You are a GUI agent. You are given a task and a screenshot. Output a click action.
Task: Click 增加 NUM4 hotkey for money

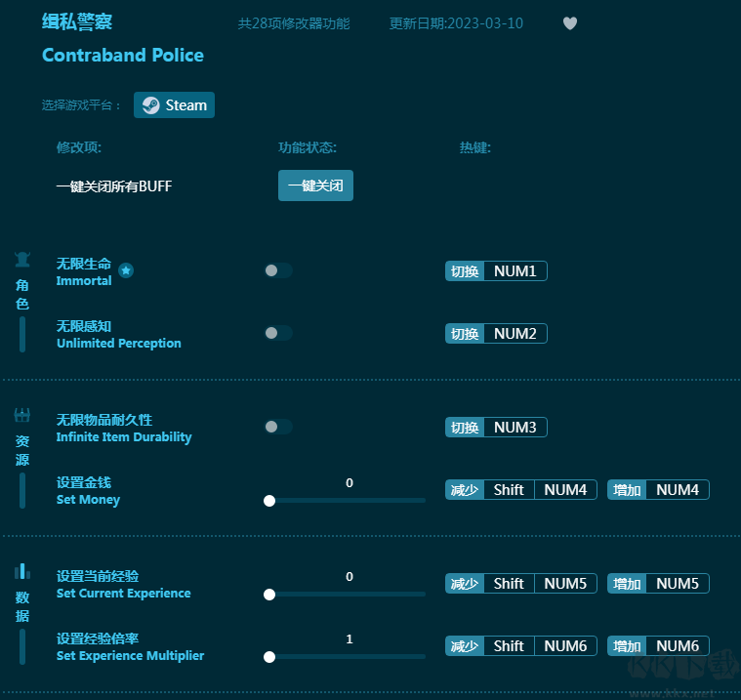(x=658, y=489)
